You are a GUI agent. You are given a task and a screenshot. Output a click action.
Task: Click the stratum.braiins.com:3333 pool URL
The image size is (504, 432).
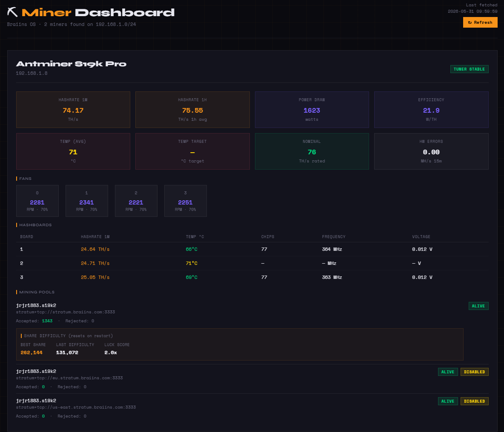tap(66, 312)
